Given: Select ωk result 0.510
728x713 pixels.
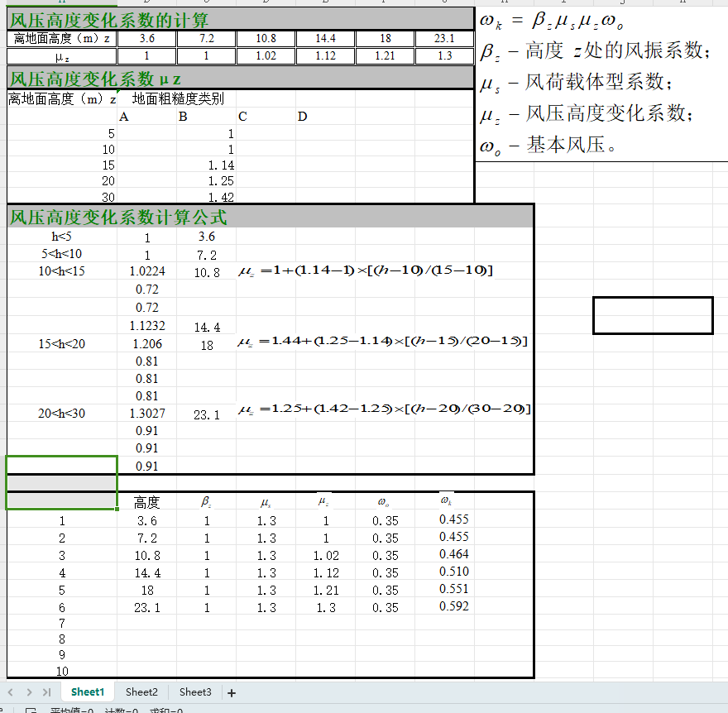Looking at the screenshot, I should pyautogui.click(x=454, y=572).
